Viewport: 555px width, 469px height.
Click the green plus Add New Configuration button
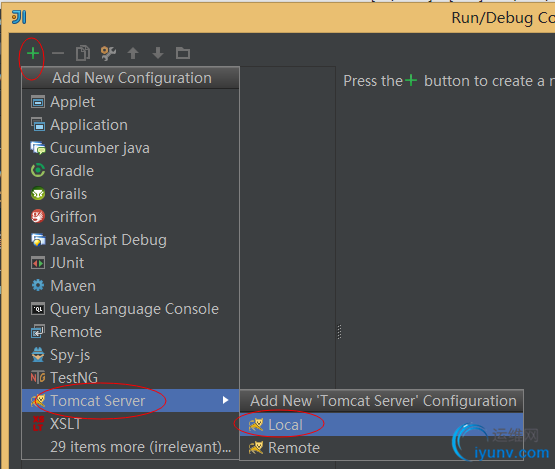[33, 53]
